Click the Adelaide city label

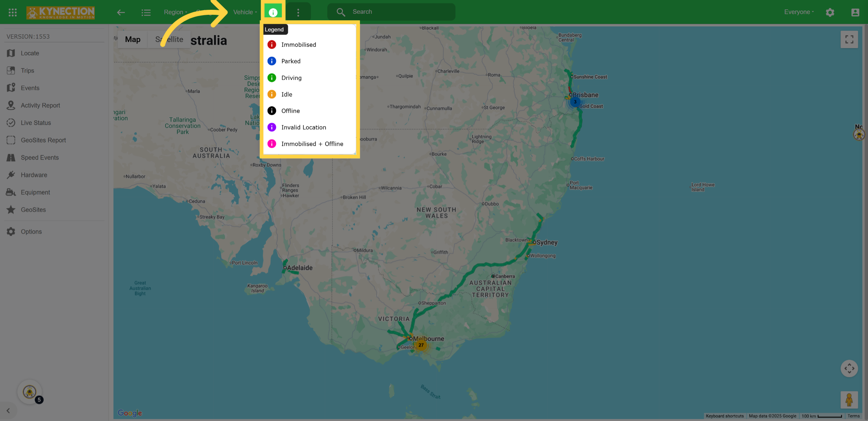[x=300, y=268]
